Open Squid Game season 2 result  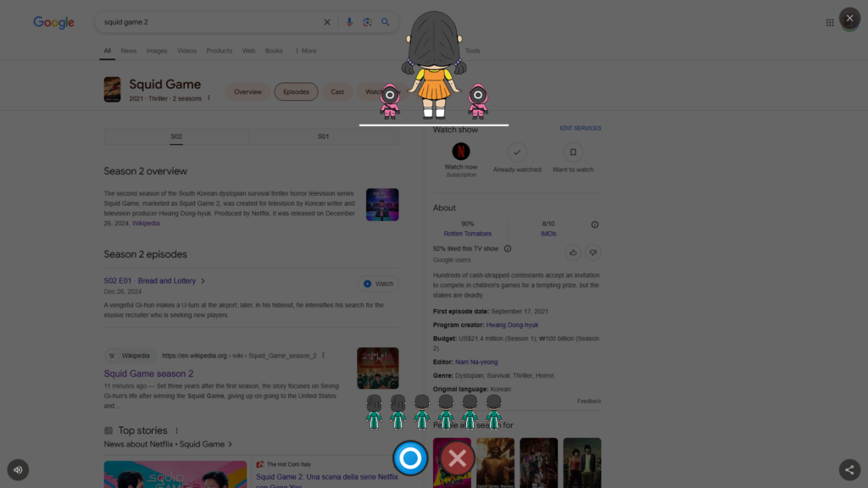click(x=148, y=374)
